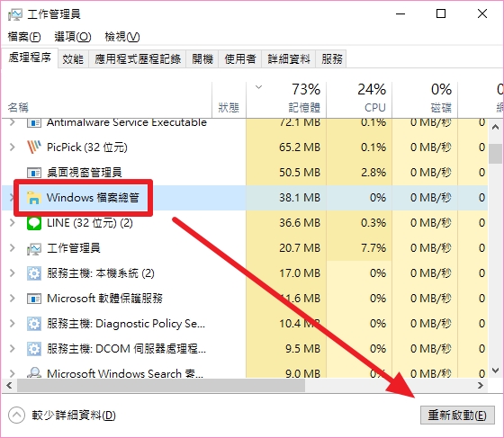Maximize the 工作管理員 window
The width and height of the screenshot is (504, 438).
click(441, 13)
